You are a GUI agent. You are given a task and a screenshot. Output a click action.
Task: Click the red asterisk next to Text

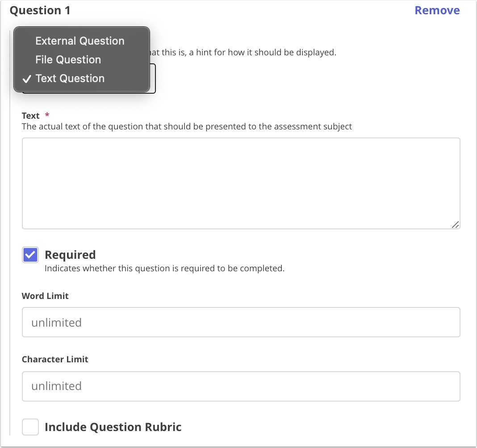coord(46,115)
